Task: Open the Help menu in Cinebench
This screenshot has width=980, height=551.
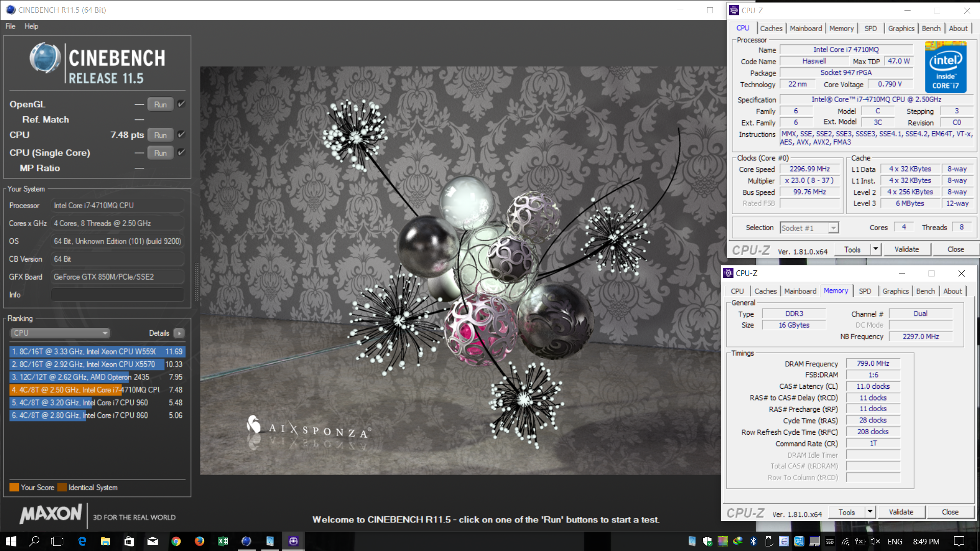Action: 31,26
